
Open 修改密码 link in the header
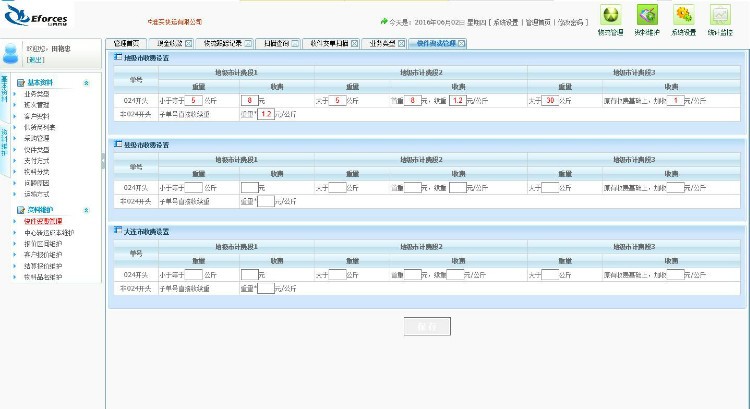pos(572,21)
